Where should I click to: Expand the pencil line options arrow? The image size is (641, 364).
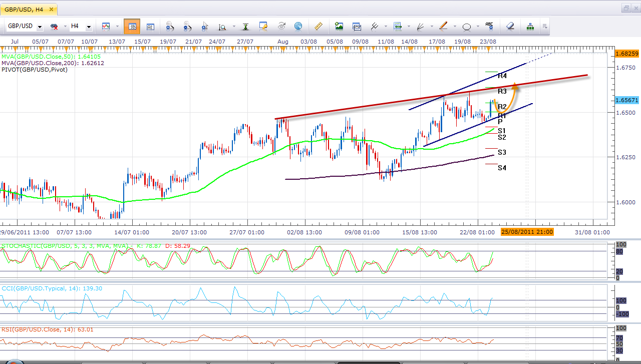tap(455, 26)
